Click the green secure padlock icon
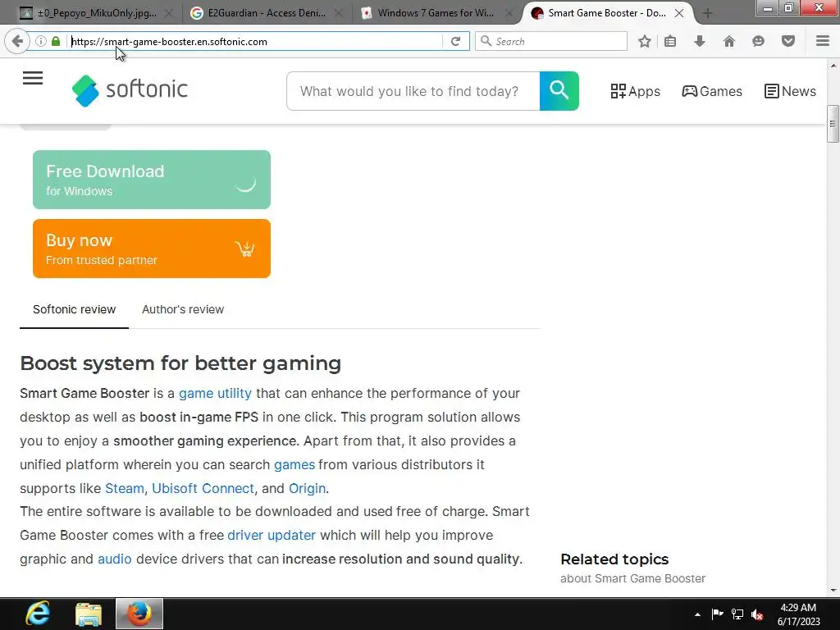 56,41
